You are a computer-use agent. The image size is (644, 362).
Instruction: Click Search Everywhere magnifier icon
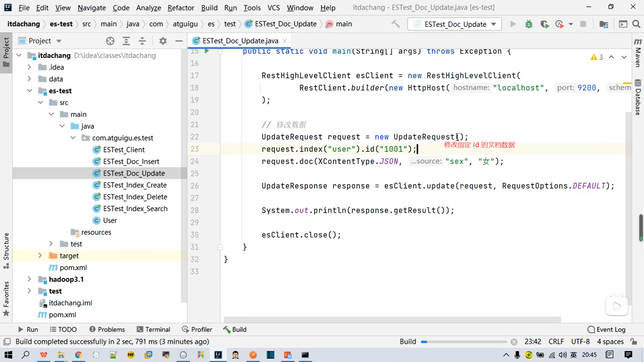click(636, 24)
